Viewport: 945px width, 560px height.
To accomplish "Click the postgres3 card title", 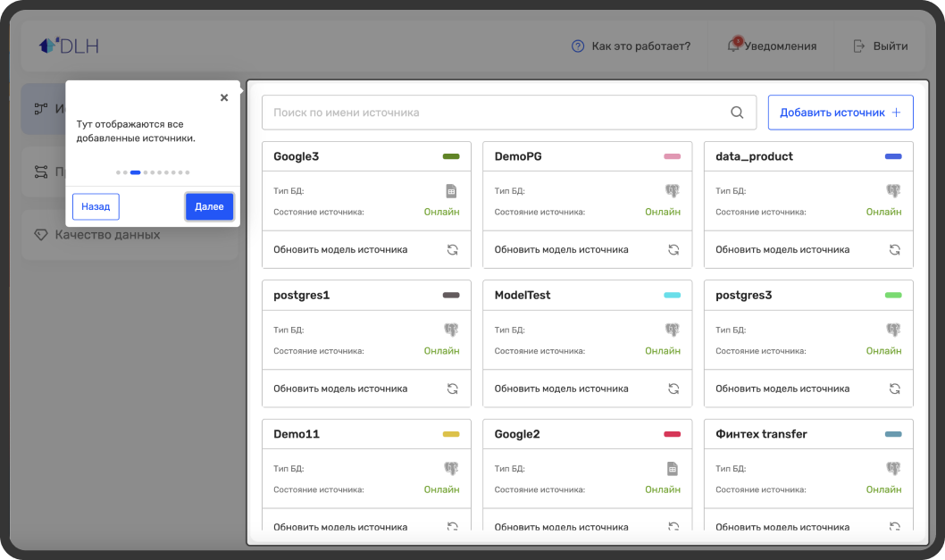I will [x=744, y=296].
